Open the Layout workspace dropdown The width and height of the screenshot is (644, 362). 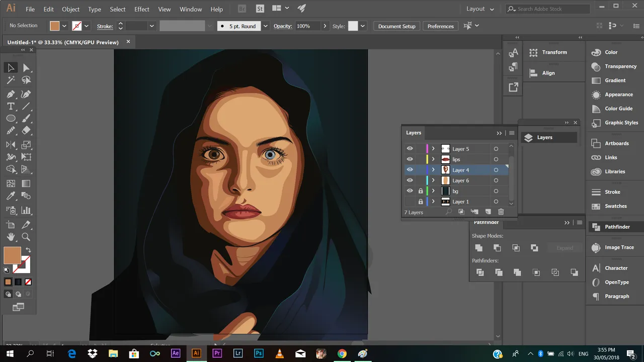[x=480, y=9]
